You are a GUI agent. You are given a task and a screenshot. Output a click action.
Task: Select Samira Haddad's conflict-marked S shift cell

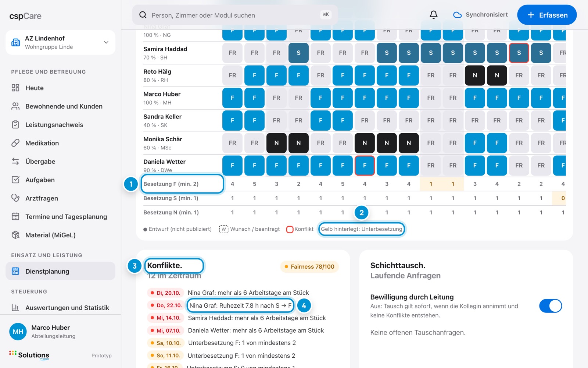click(x=519, y=53)
